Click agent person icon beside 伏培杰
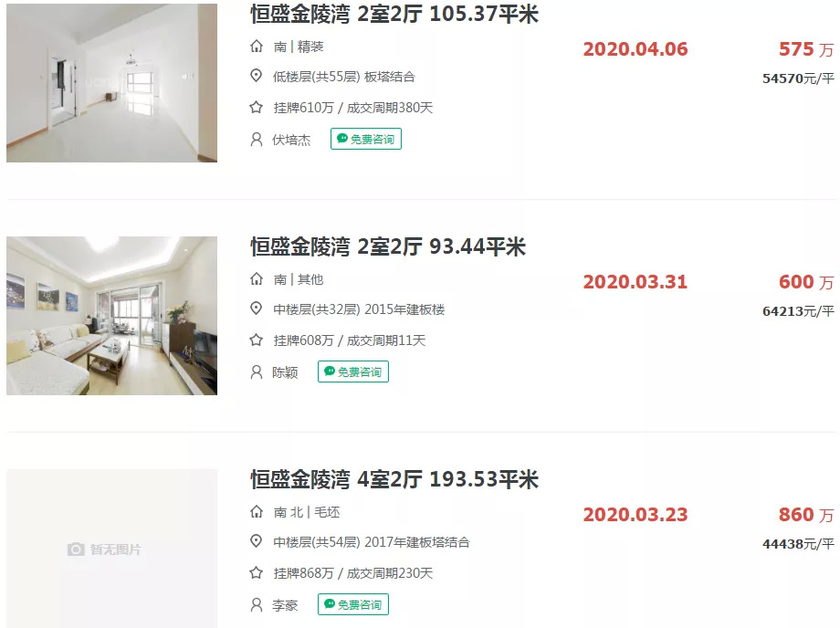The height and width of the screenshot is (628, 840). [257, 140]
